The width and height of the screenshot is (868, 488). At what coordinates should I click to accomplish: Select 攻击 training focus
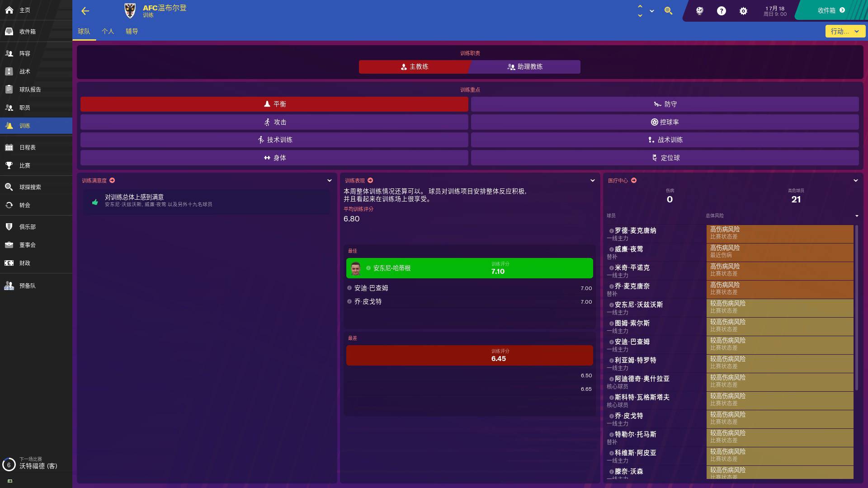pyautogui.click(x=274, y=122)
